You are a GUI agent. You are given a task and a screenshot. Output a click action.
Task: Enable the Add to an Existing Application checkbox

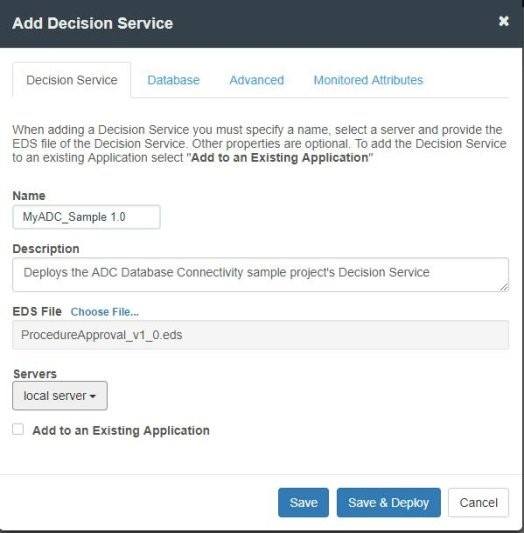point(18,429)
